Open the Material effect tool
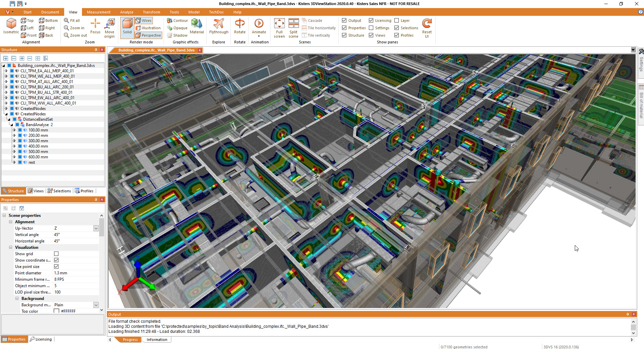The width and height of the screenshot is (644, 349). [197, 26]
